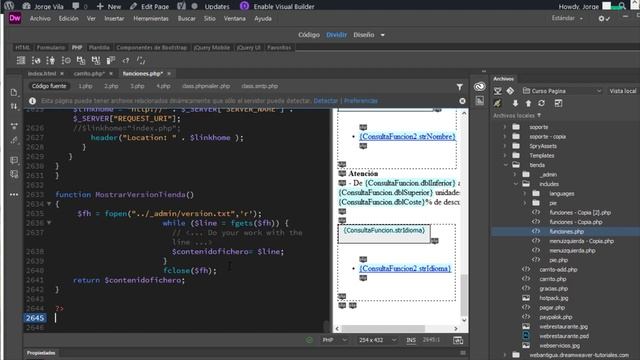Image resolution: width=640 pixels, height=360 pixels.
Task: Open the file management icon in left sidebar
Action: [14, 93]
